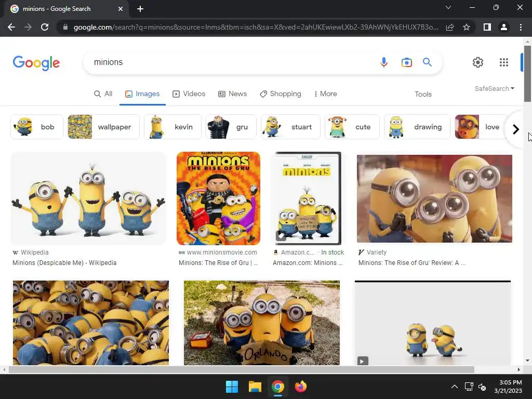
Task: Filter results by the drawing chip
Action: pyautogui.click(x=417, y=127)
